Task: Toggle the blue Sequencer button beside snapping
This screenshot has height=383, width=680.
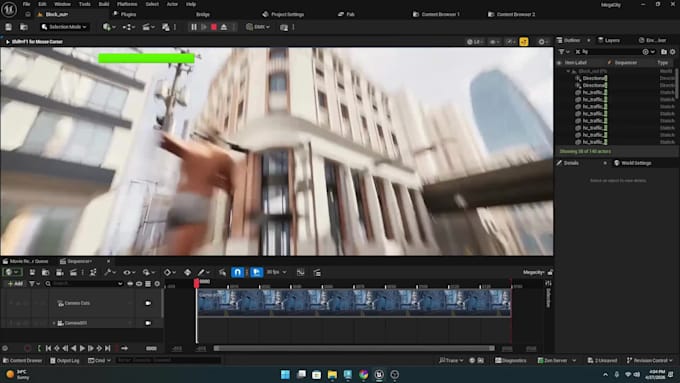Action: click(256, 272)
